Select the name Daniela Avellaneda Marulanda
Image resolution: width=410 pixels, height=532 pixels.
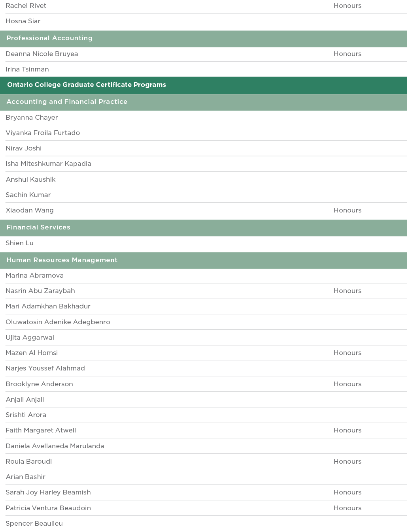[55, 446]
